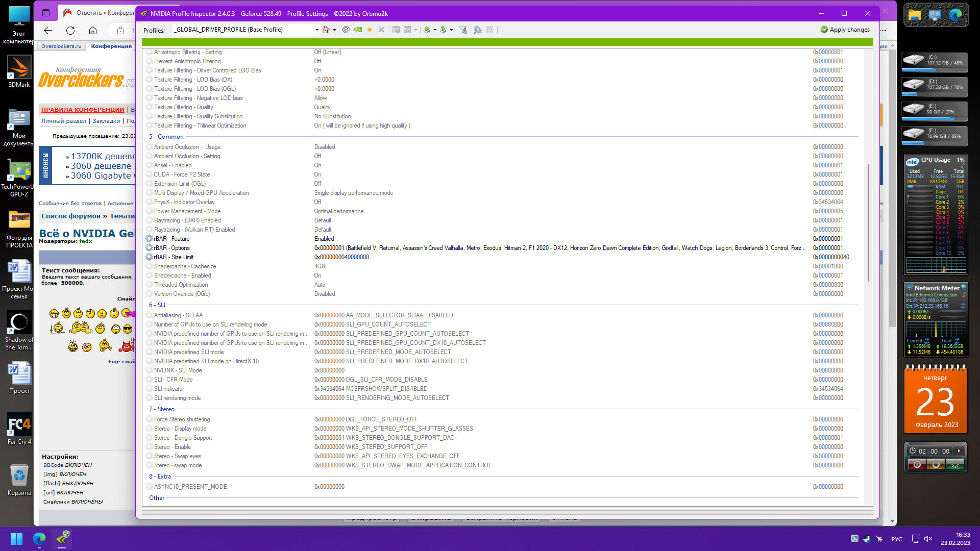Image resolution: width=980 pixels, height=551 pixels.
Task: Click the gear search icon in toolbar
Action: pos(477,30)
